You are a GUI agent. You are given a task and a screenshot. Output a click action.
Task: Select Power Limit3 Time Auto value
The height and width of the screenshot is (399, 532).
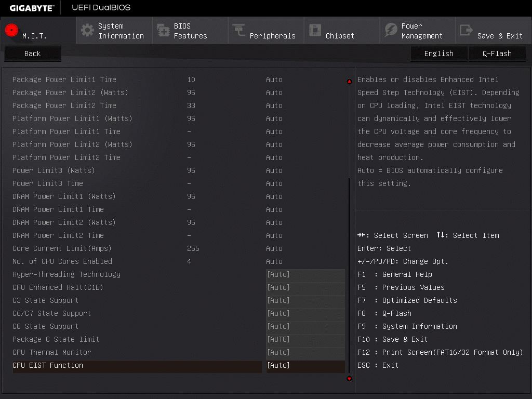point(274,183)
